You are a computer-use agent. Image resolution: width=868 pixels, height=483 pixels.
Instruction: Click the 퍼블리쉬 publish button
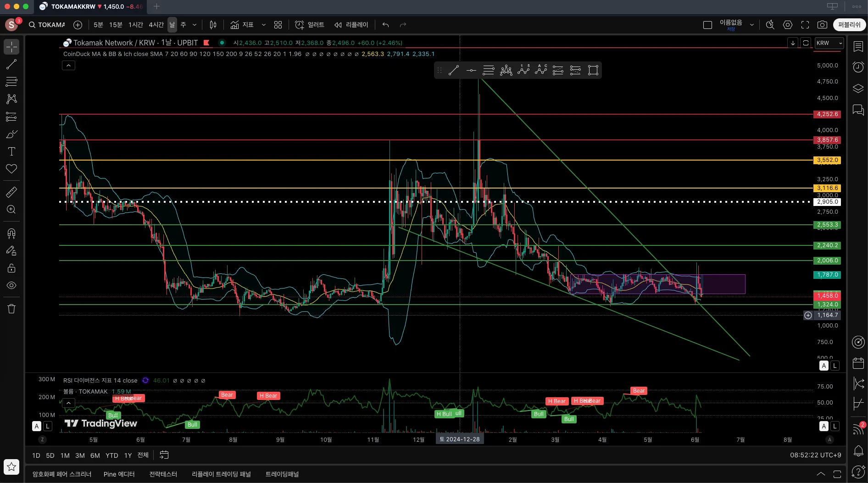tap(849, 25)
